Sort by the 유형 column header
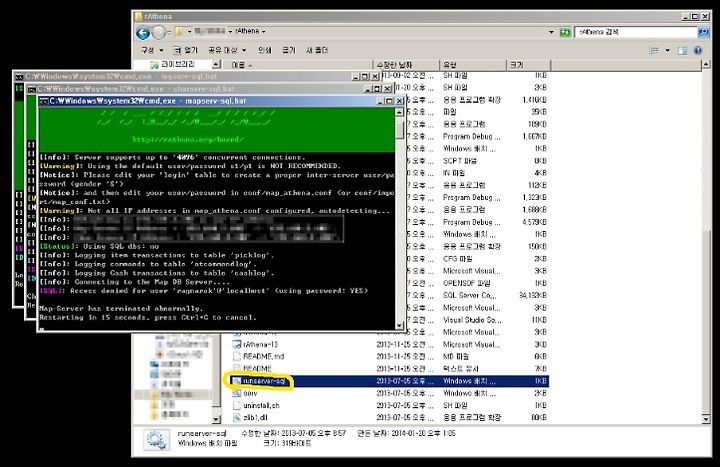The image size is (720, 467). click(x=473, y=65)
